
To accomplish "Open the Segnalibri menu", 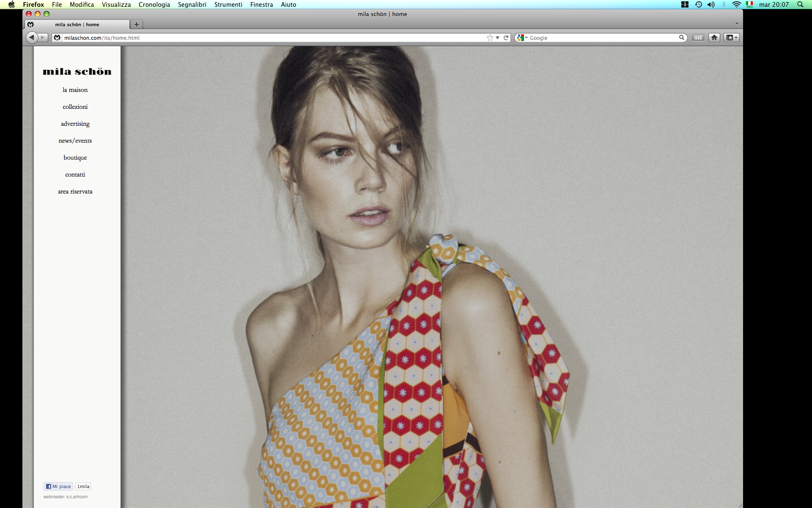I will 192,5.
